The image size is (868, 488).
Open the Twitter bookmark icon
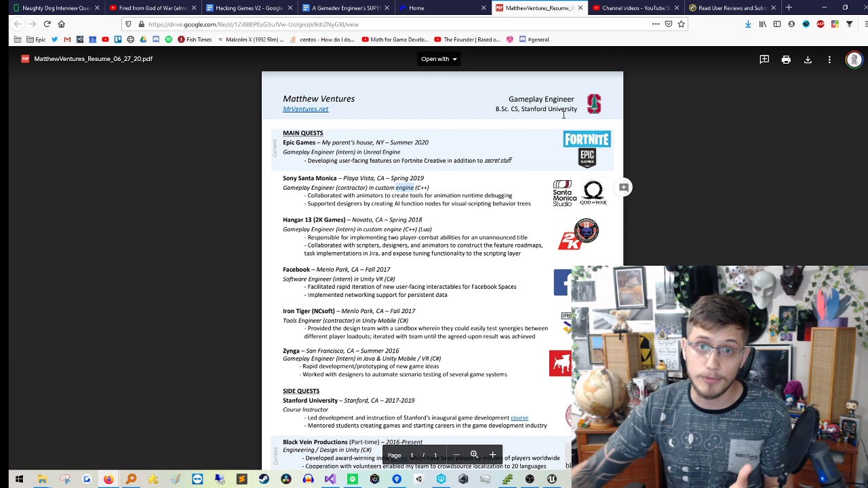point(55,39)
